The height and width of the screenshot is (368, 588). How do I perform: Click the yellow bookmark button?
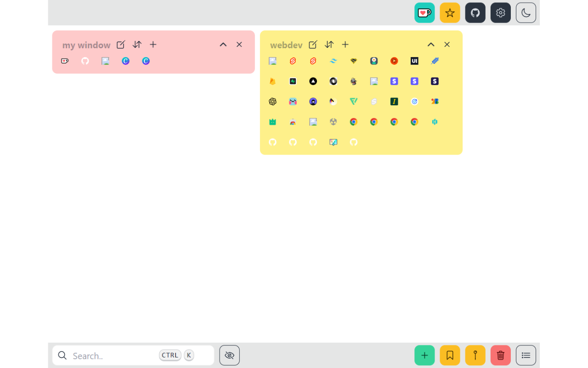tap(450, 355)
